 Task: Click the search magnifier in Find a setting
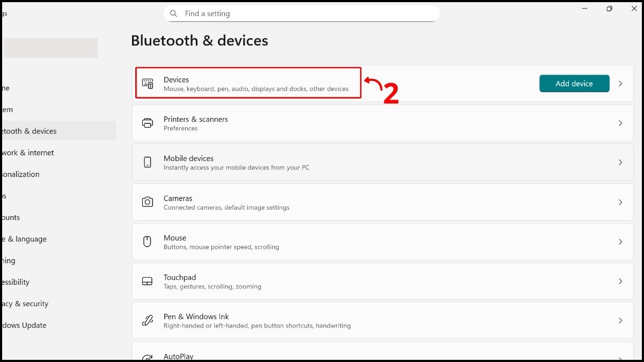point(173,13)
